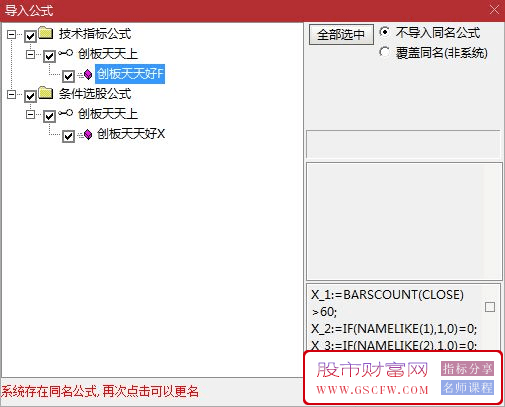Click the 名师课程 badge in the banner
Viewport: 505px width, 407px height.
tap(467, 387)
